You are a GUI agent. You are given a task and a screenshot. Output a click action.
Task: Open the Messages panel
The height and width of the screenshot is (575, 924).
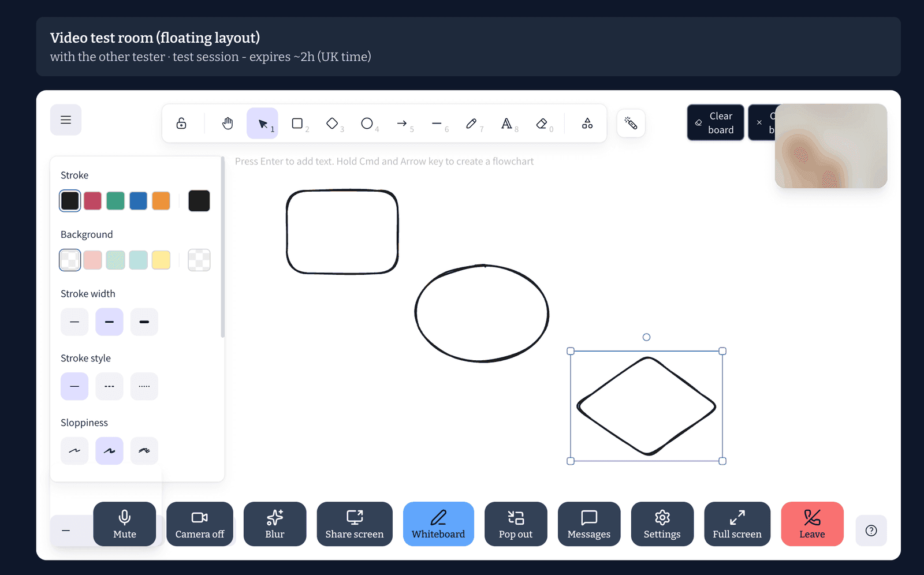589,524
